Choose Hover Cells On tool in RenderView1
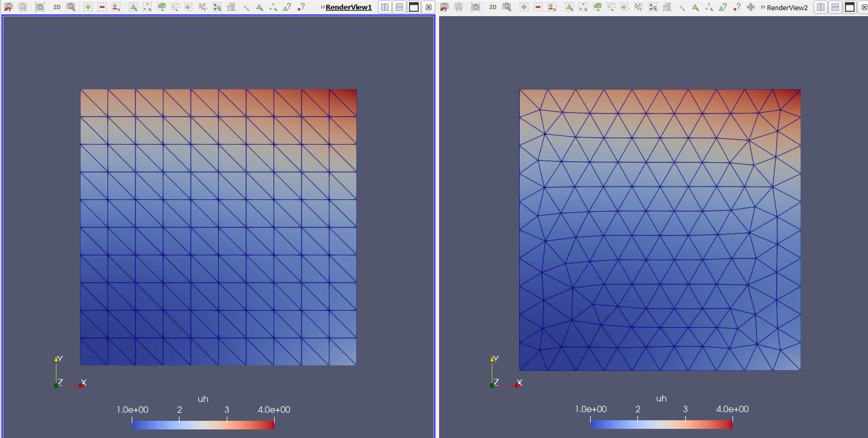Screen dimensions: 868x438 [287, 7]
